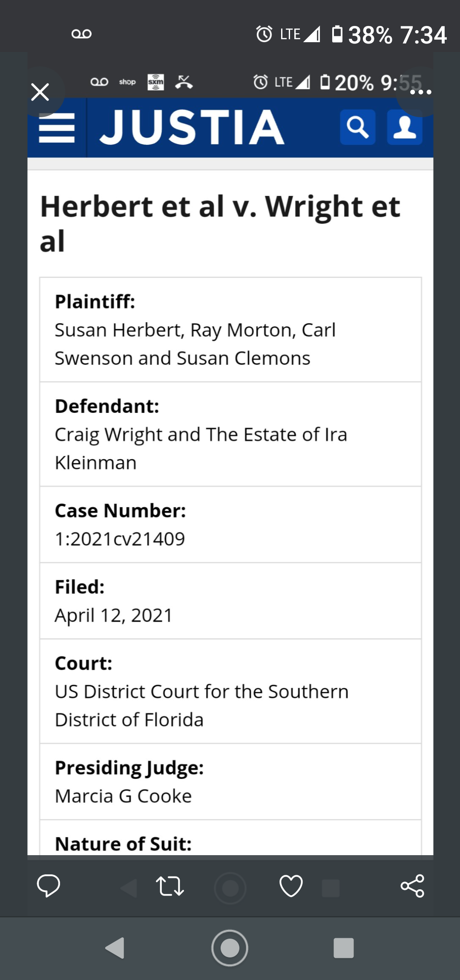Tap the Justia user account icon

coord(405,127)
